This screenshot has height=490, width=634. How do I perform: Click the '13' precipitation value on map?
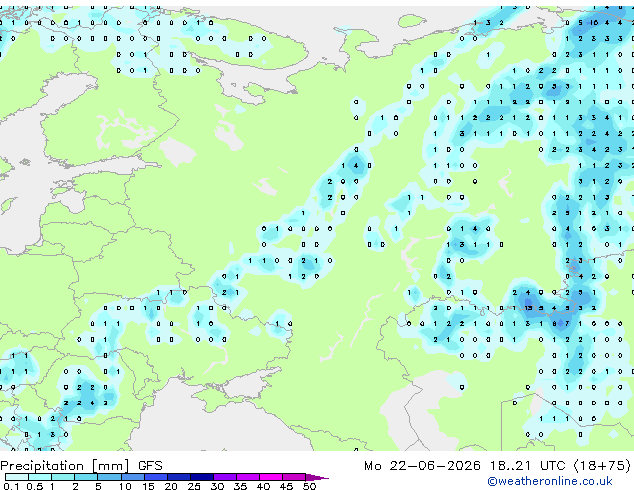(528, 308)
